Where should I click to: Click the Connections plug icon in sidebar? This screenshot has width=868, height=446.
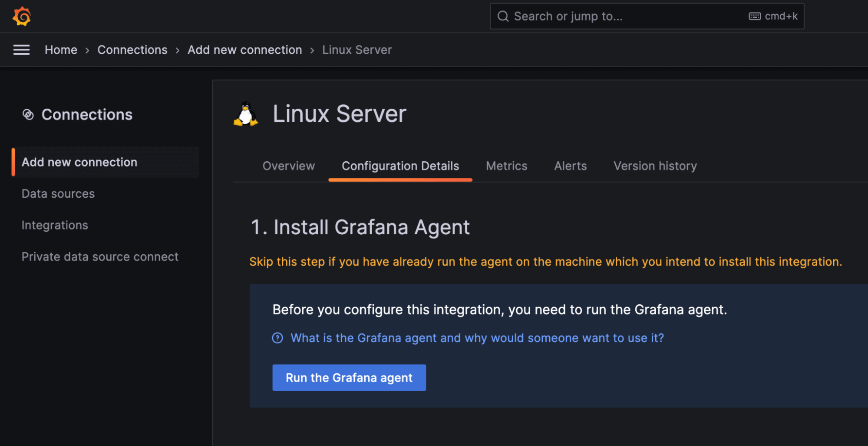[29, 114]
